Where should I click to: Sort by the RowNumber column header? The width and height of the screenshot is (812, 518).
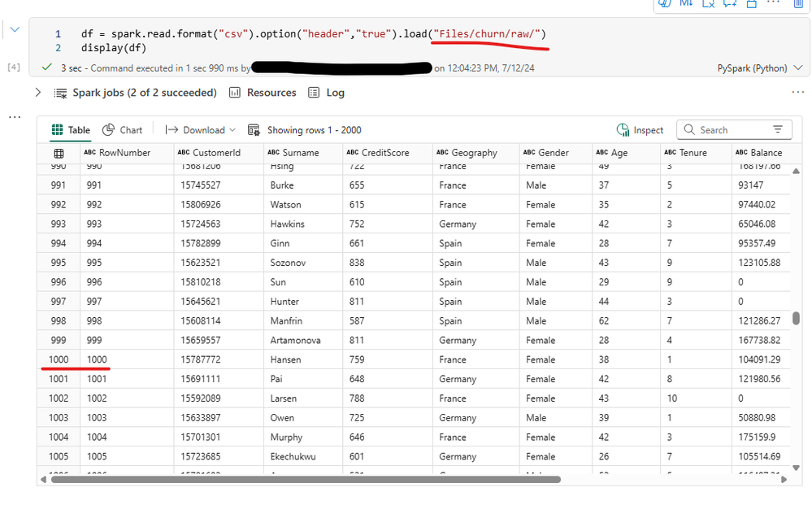click(x=127, y=153)
